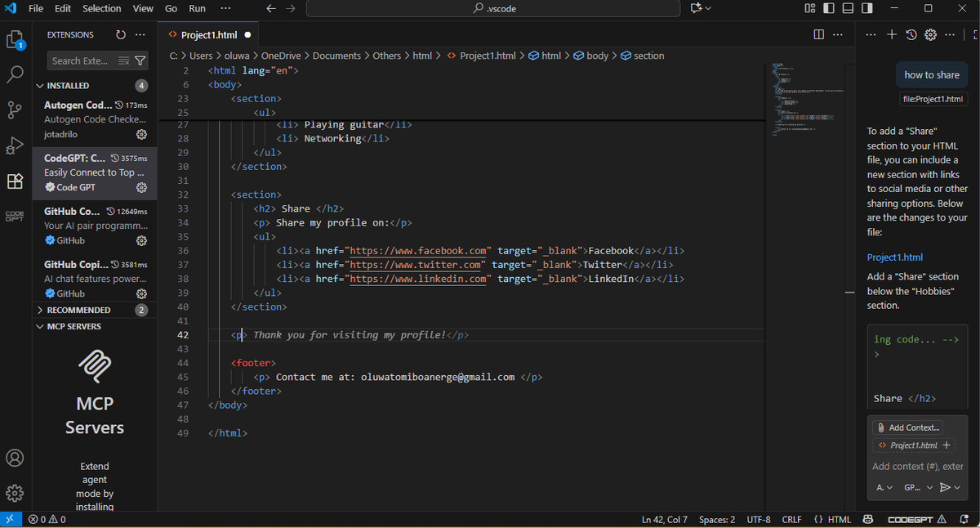Open the Selection menu
This screenshot has width=980, height=528.
click(101, 8)
